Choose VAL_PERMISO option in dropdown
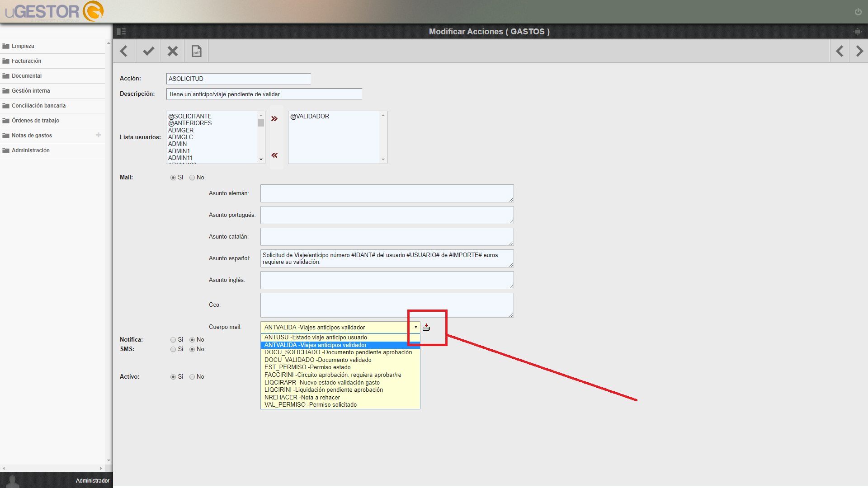 pyautogui.click(x=340, y=405)
